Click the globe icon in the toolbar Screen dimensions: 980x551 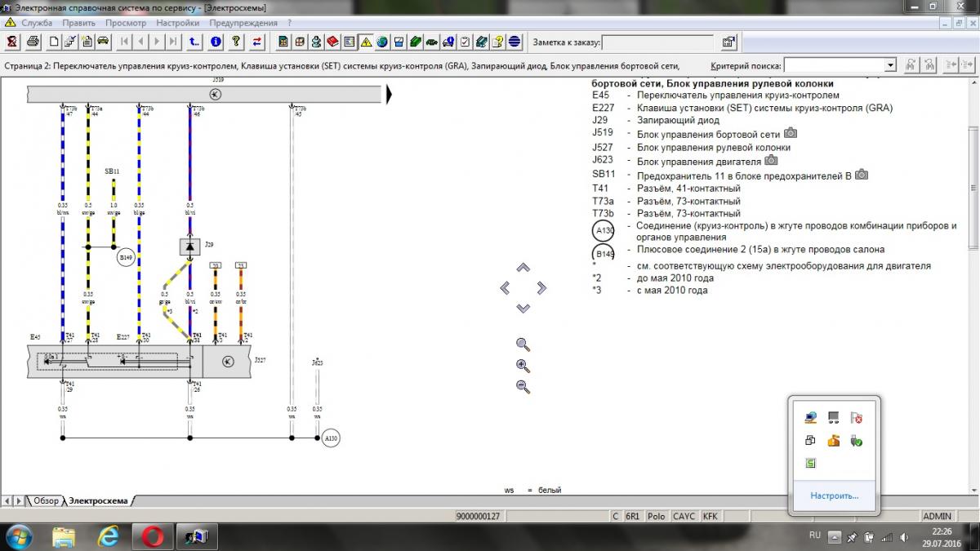click(x=382, y=41)
